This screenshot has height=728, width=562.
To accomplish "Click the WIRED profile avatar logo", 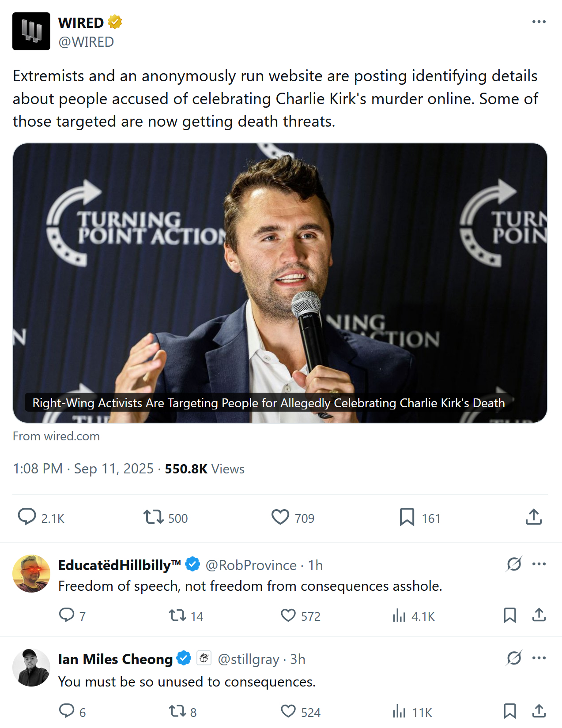I will [x=31, y=31].
